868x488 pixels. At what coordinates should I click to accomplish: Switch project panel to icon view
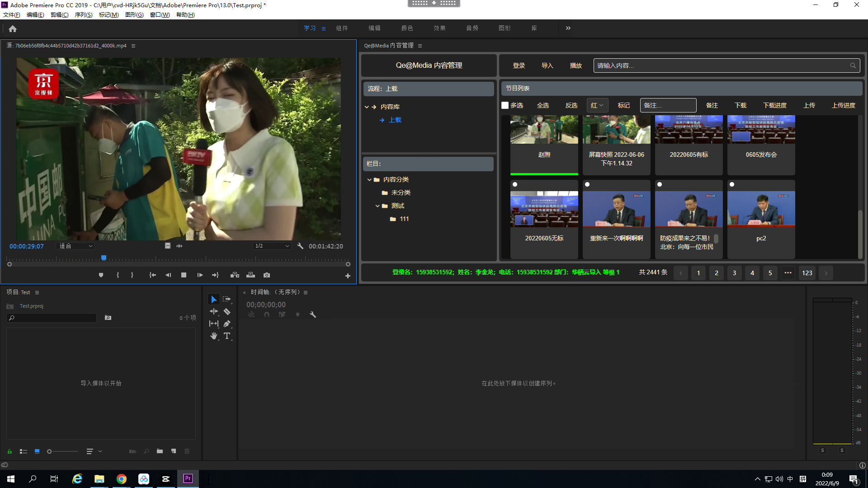pos(37,451)
